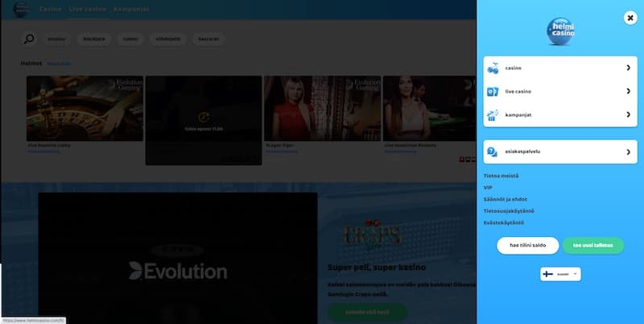Screen dimensions: 644x324
Task: Click the magnifier search icon
Action: pos(29,39)
